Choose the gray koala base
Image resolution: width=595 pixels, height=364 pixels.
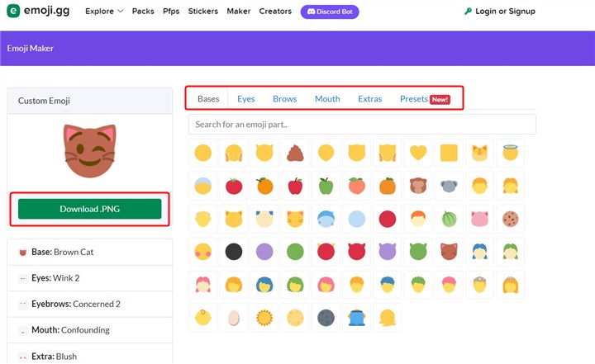coord(450,186)
